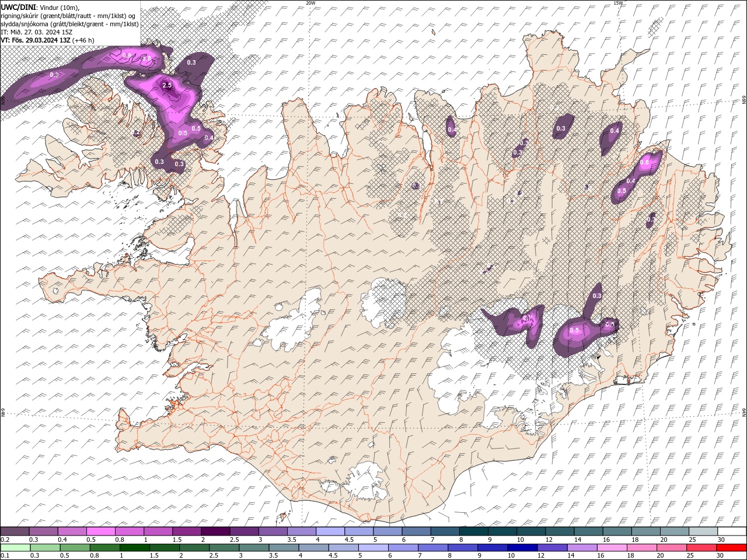This screenshot has height=560, width=747.
Task: Click the '15W' longitude label at top
Action: [x=617, y=2]
